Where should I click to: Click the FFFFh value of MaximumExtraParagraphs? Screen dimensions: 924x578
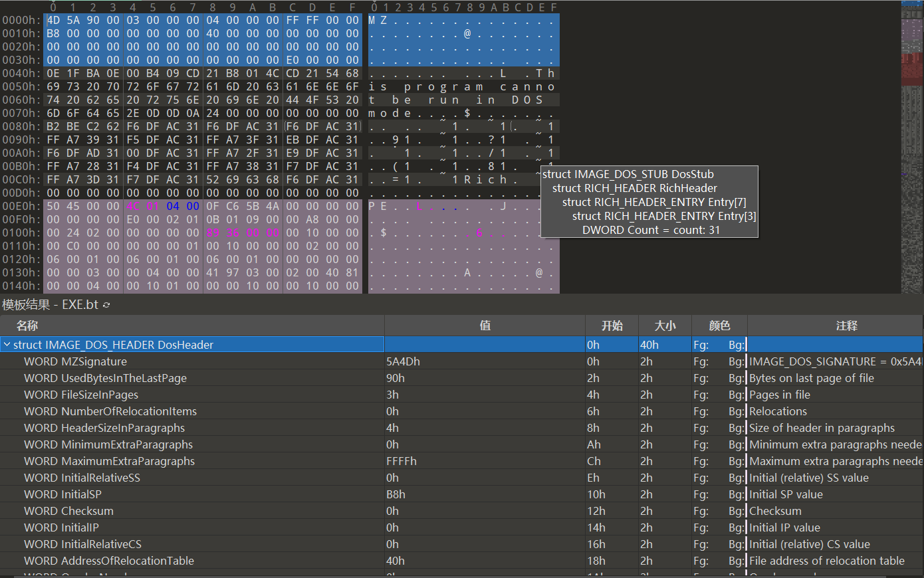click(x=402, y=461)
